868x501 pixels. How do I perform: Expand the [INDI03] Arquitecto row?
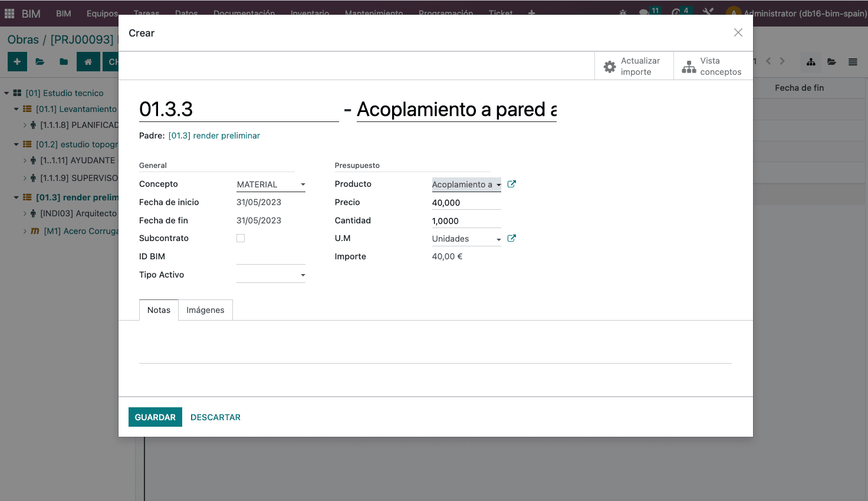(x=25, y=213)
